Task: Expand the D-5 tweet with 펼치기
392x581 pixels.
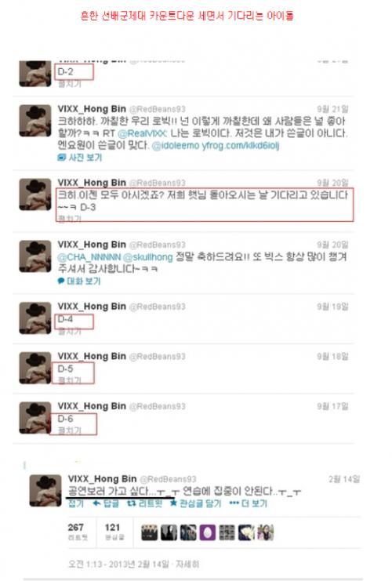Action: click(69, 380)
